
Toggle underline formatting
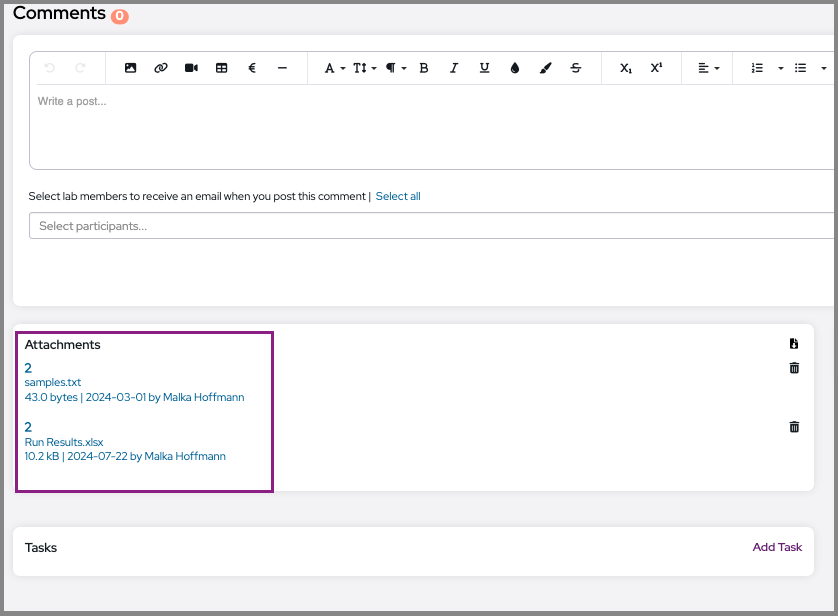[484, 68]
